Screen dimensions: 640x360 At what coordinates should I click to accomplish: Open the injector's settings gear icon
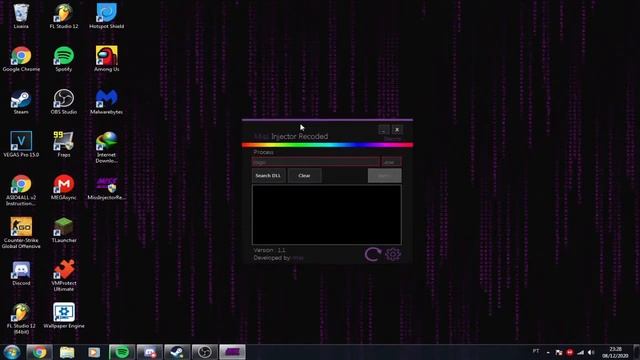click(x=393, y=254)
